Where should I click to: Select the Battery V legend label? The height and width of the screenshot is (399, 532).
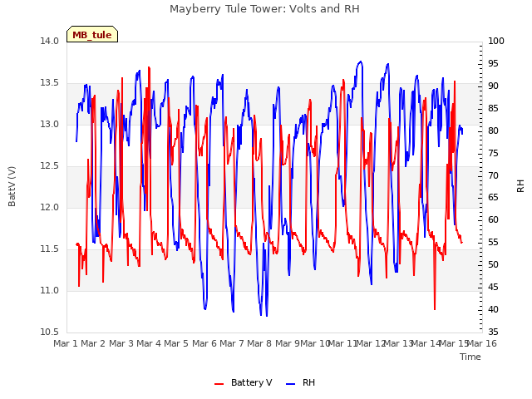(x=251, y=382)
